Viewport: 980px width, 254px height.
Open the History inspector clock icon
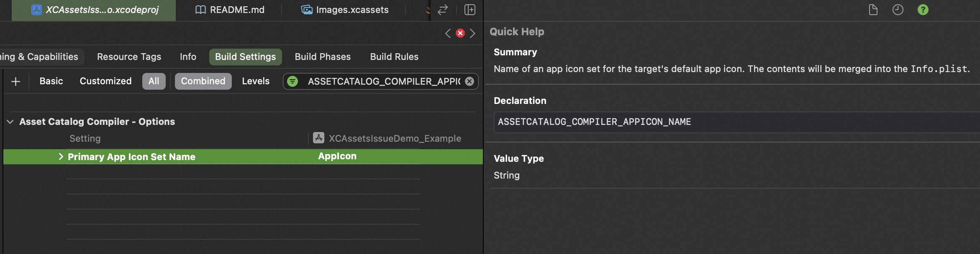coord(898,10)
